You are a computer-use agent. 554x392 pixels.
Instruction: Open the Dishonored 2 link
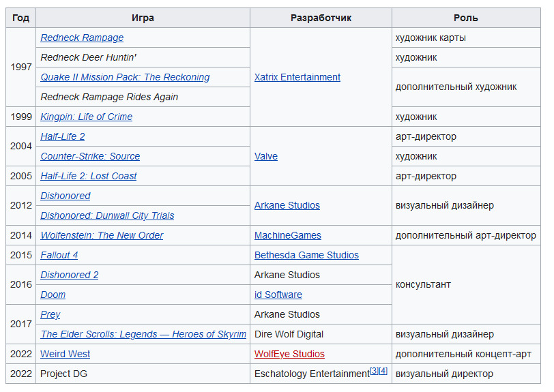click(69, 275)
